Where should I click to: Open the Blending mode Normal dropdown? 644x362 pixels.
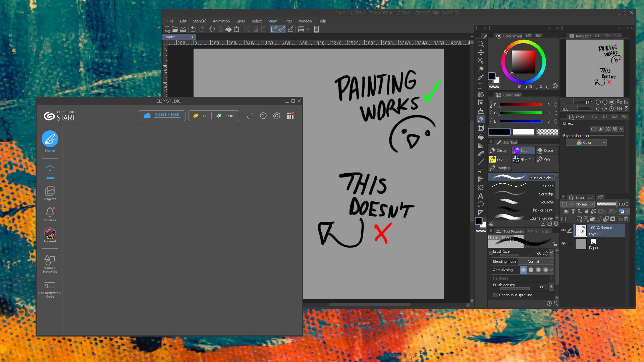pos(536,261)
